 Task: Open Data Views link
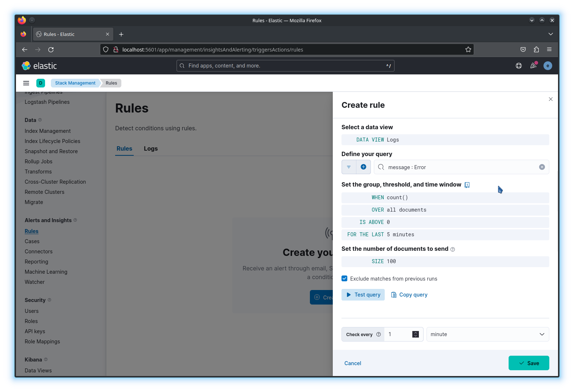(x=38, y=371)
